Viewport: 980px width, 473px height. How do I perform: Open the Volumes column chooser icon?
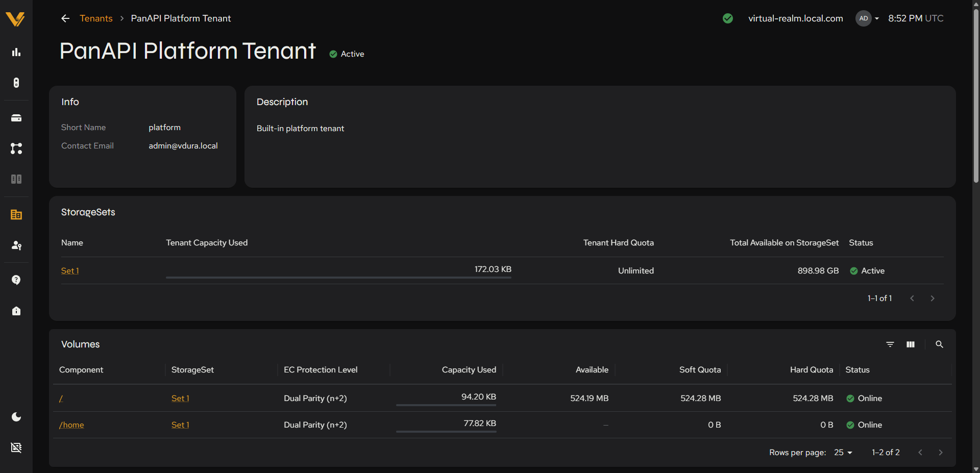[911, 344]
